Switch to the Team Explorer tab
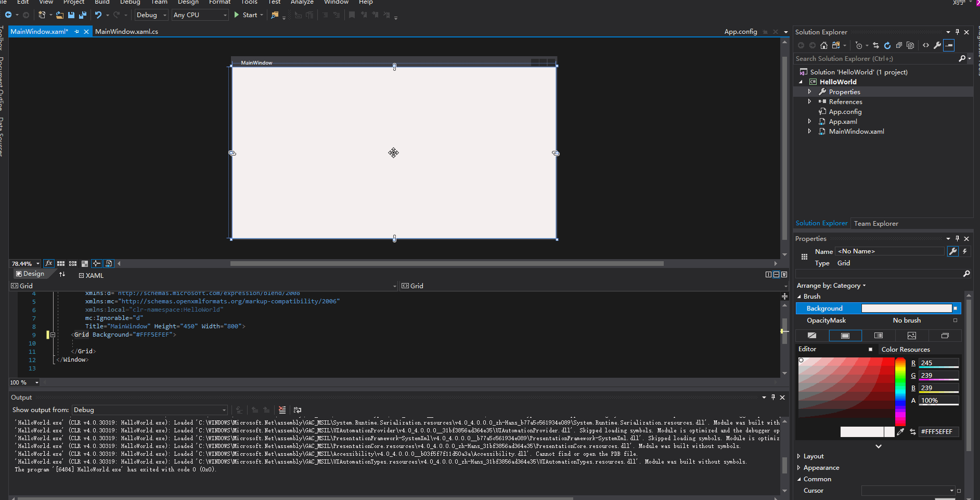The height and width of the screenshot is (500, 980). (x=876, y=224)
